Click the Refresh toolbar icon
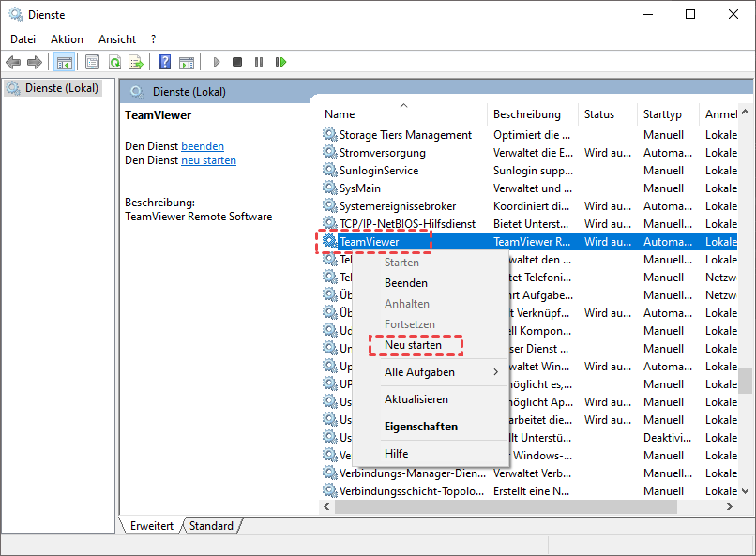The width and height of the screenshot is (756, 556). (113, 62)
